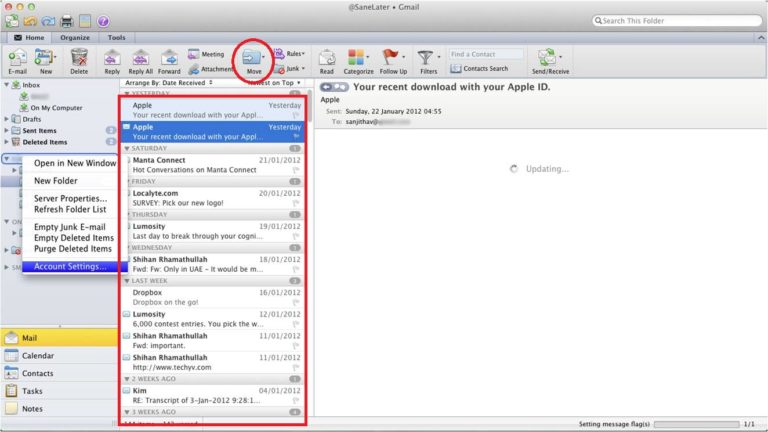Choose Purge Deleted Items from context menu
This screenshot has width=768, height=432.
(x=73, y=249)
